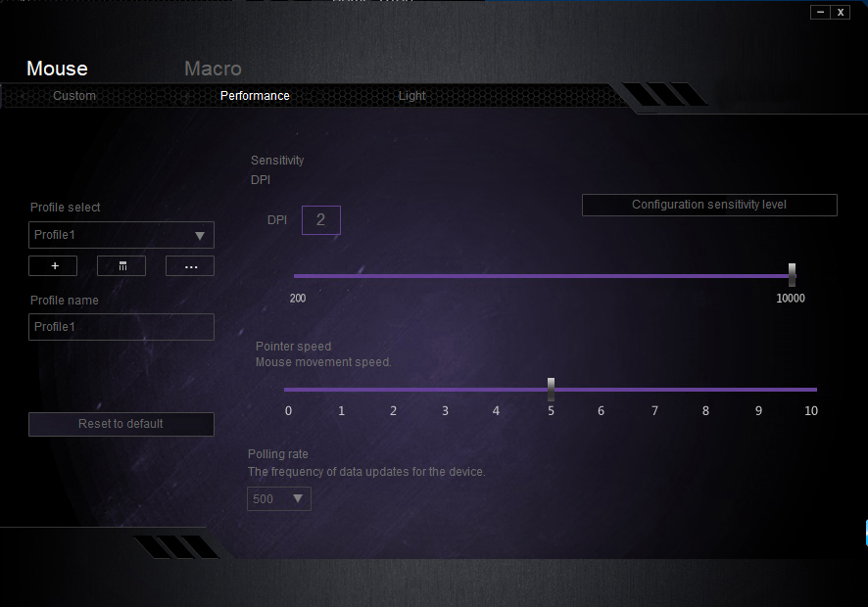Minimize the mouse settings window
This screenshot has width=868, height=607.
[820, 12]
